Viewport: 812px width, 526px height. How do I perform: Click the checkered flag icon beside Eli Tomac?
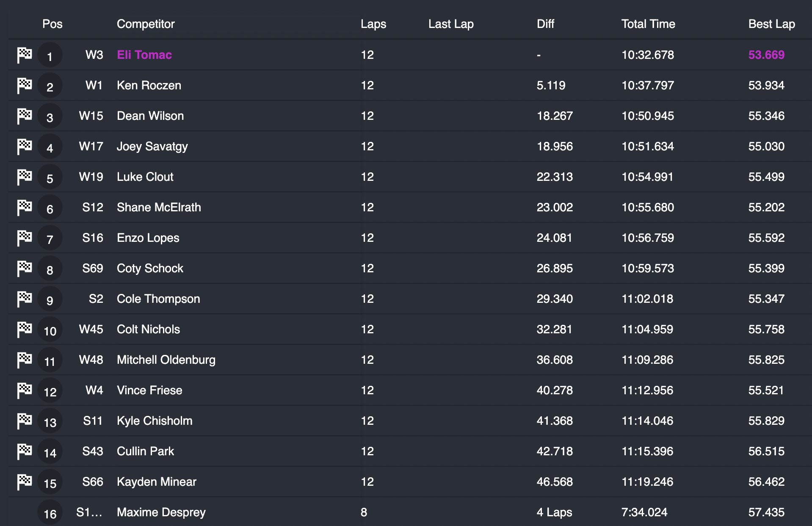pos(24,55)
